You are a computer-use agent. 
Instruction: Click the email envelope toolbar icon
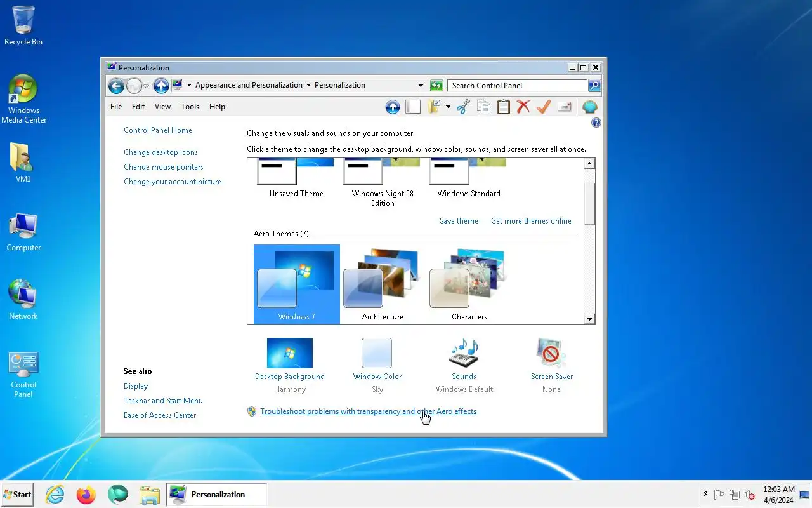click(x=564, y=107)
